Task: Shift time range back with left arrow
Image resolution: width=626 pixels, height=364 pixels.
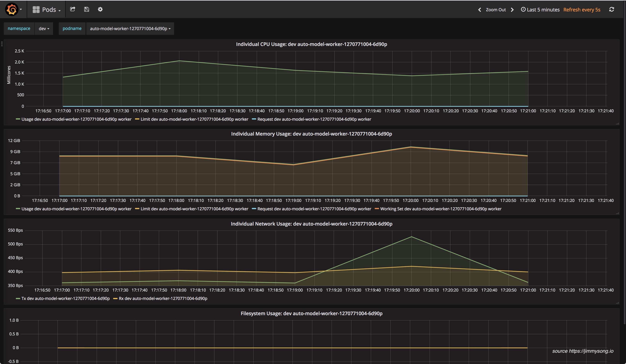Action: click(479, 10)
